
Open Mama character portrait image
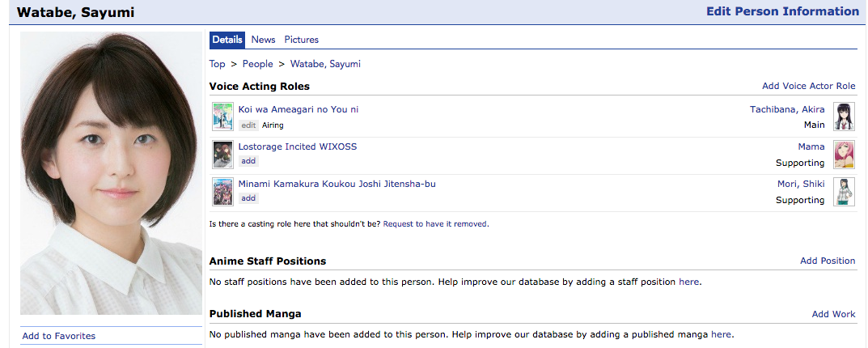(x=844, y=154)
